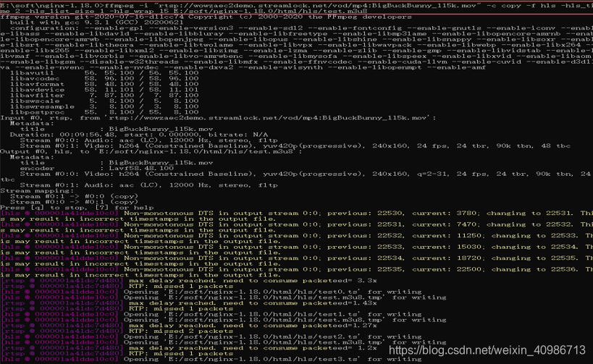Click the '--enable-libgsm' flag
Viewport: 593px width, 364px height.
click(x=37, y=62)
